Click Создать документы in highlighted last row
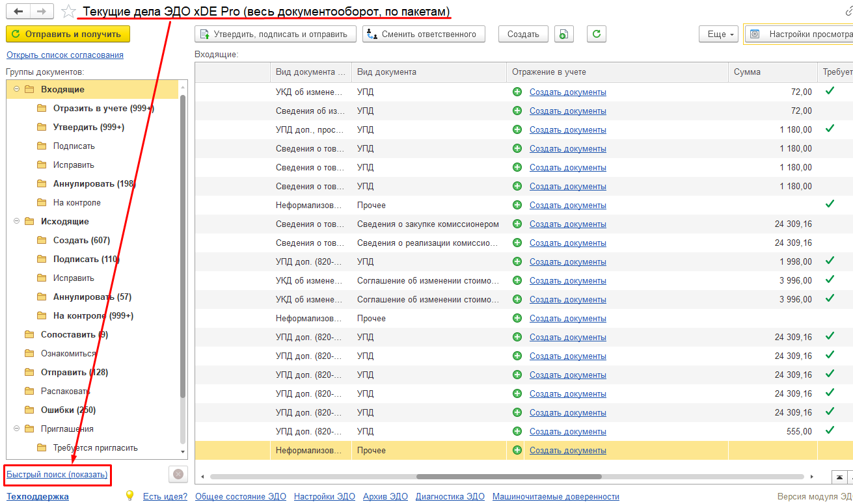This screenshot has width=853, height=504. click(x=567, y=450)
